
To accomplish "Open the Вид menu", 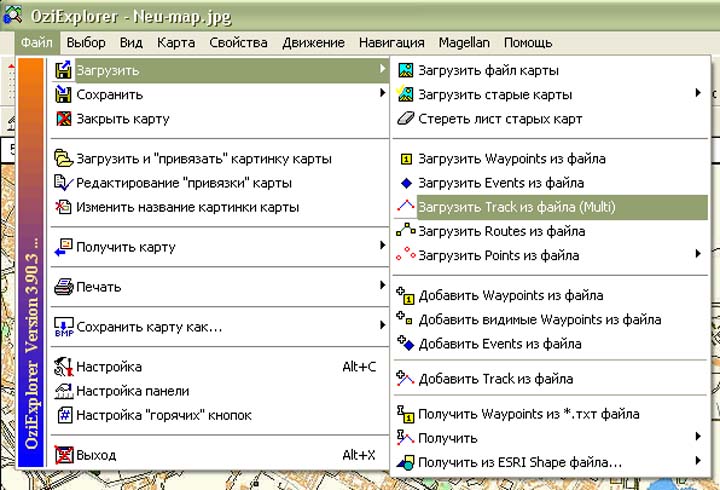I will point(131,43).
